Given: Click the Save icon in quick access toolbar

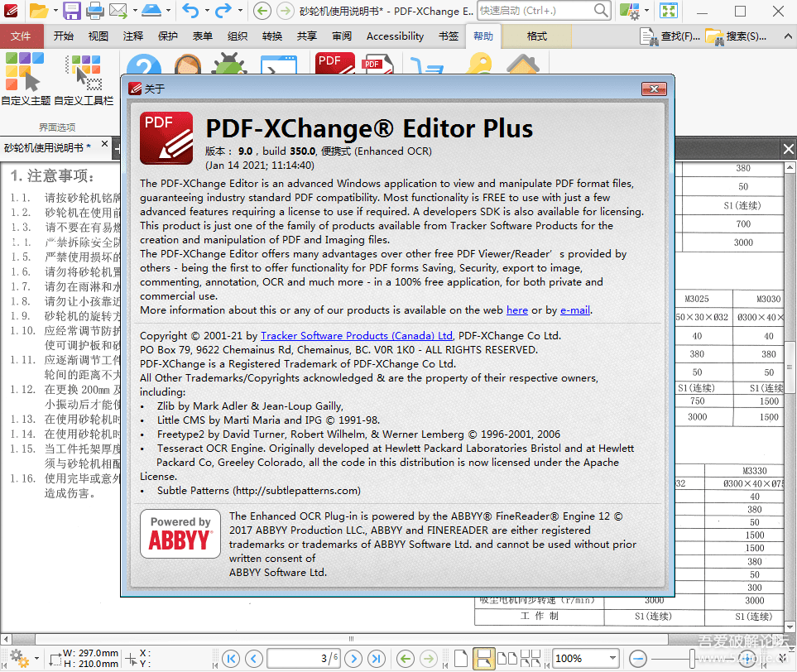Looking at the screenshot, I should pos(72,11).
